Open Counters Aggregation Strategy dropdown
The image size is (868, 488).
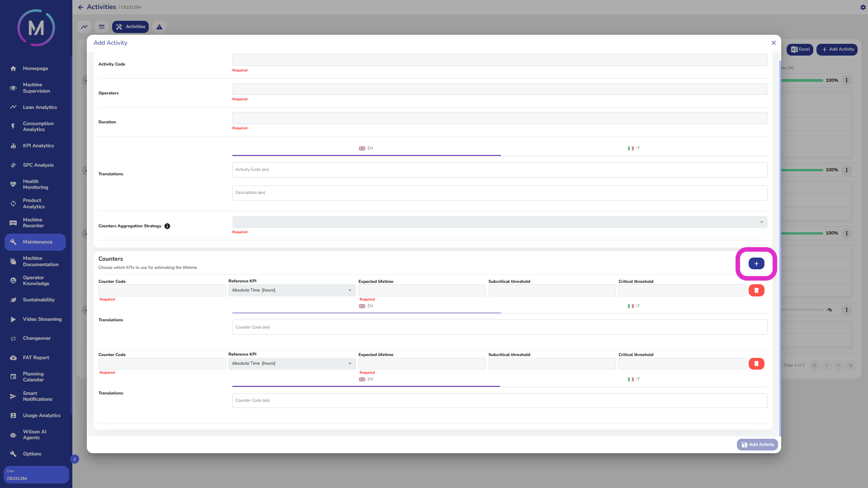499,222
